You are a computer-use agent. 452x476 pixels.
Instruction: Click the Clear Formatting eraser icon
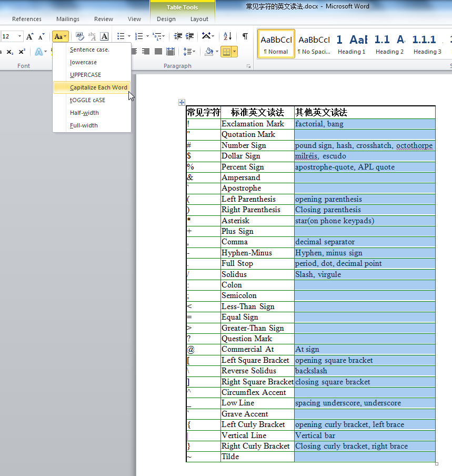pyautogui.click(x=80, y=36)
